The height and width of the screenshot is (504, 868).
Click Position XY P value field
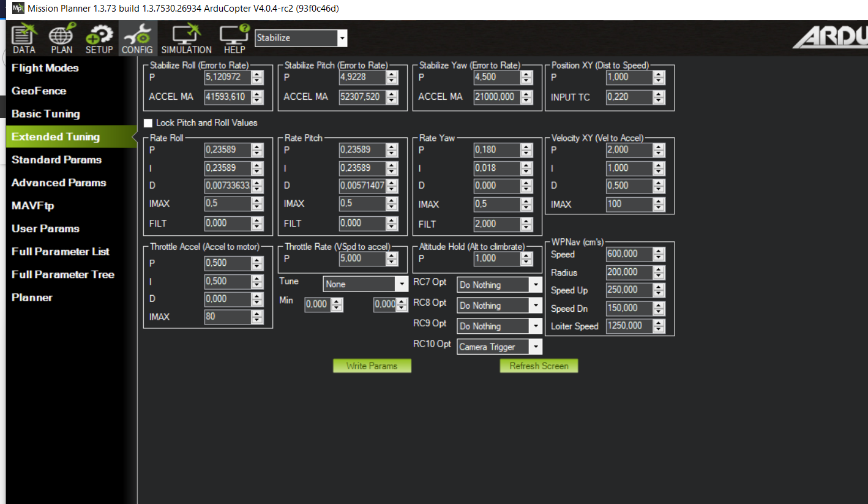[x=629, y=78]
